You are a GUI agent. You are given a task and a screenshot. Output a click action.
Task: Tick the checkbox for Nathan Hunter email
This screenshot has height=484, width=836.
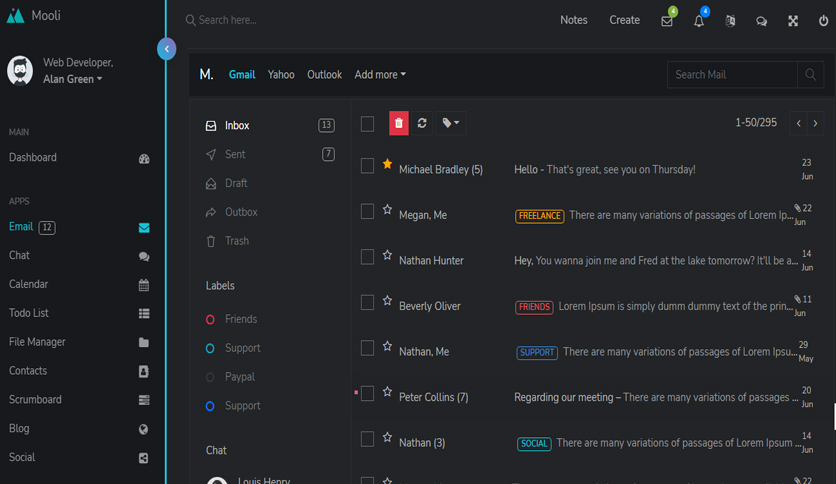click(367, 257)
